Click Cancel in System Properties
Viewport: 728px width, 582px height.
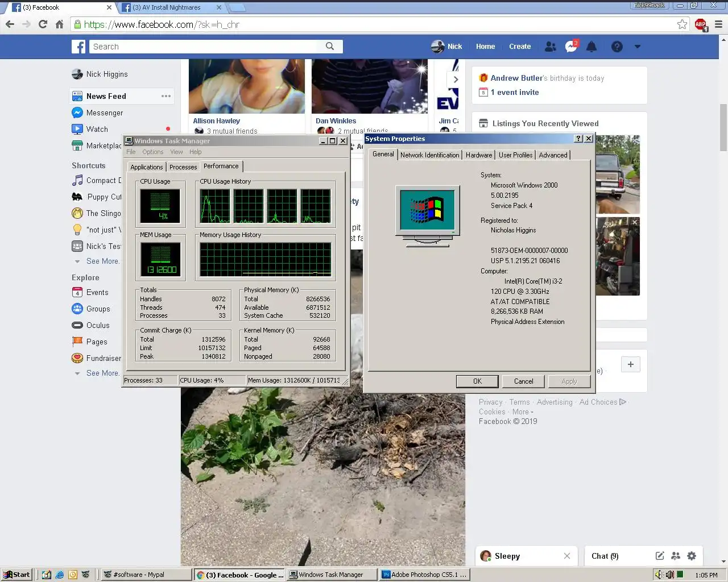[x=523, y=381]
